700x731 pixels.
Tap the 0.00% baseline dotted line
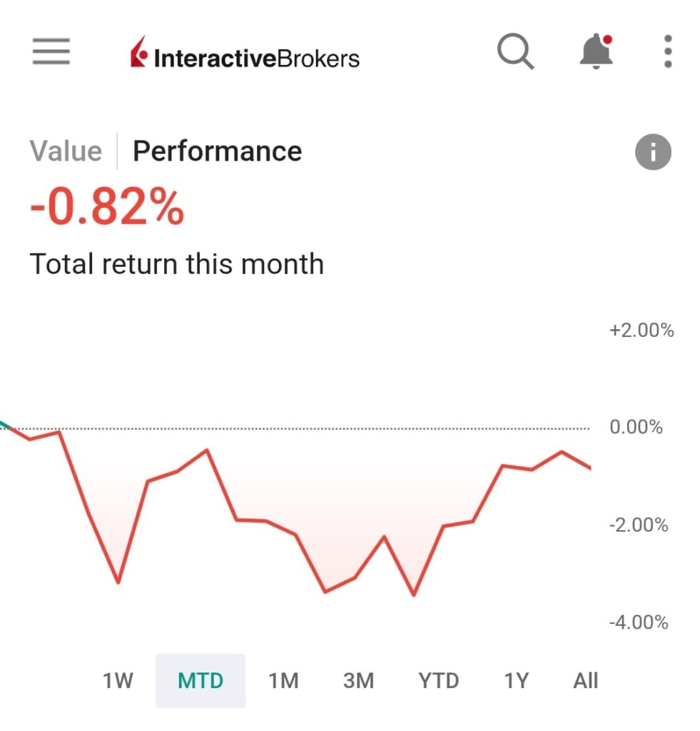click(357, 429)
